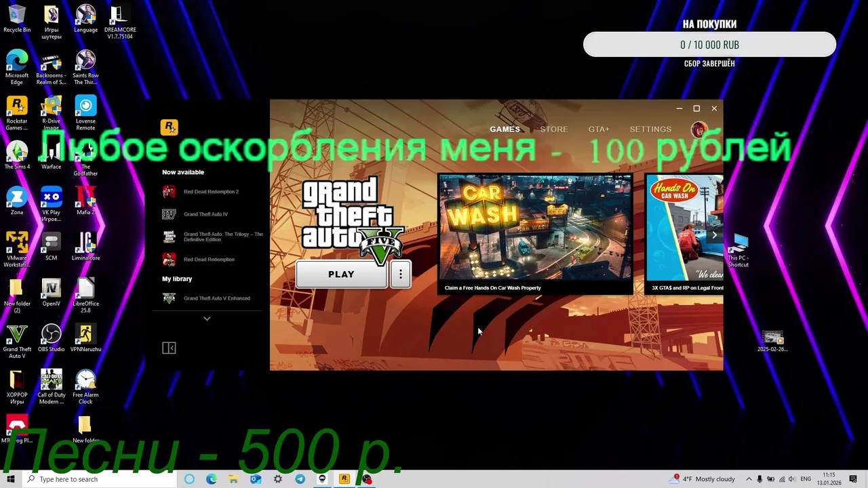Screen dimensions: 868x488
Task: Select Rockstar Games Launcher desktop shortcut
Action: coord(17,113)
